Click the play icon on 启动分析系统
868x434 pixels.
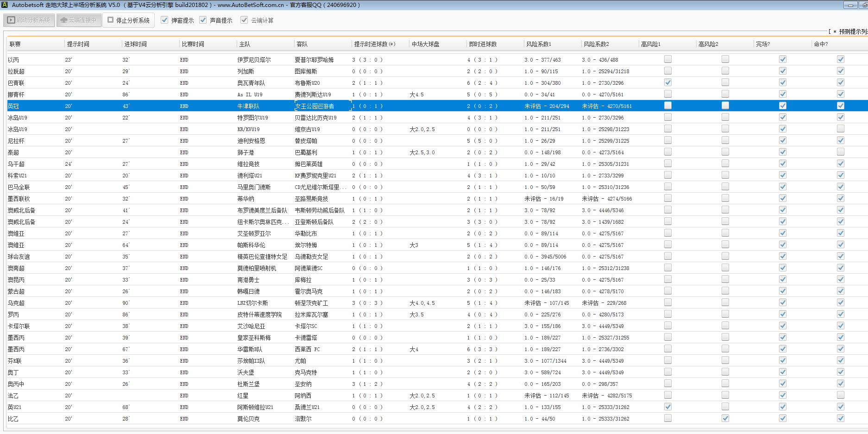click(x=11, y=20)
